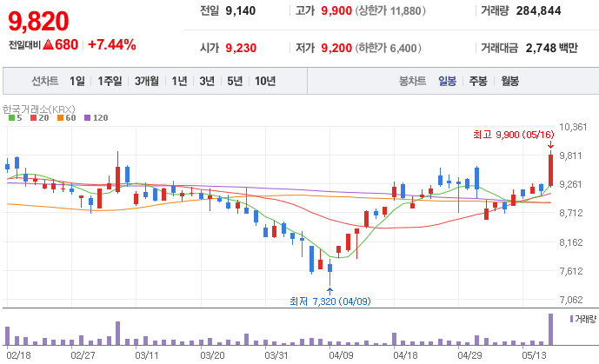Click the 04/29 date axis label
This screenshot has width=599, height=364.
pyautogui.click(x=469, y=355)
